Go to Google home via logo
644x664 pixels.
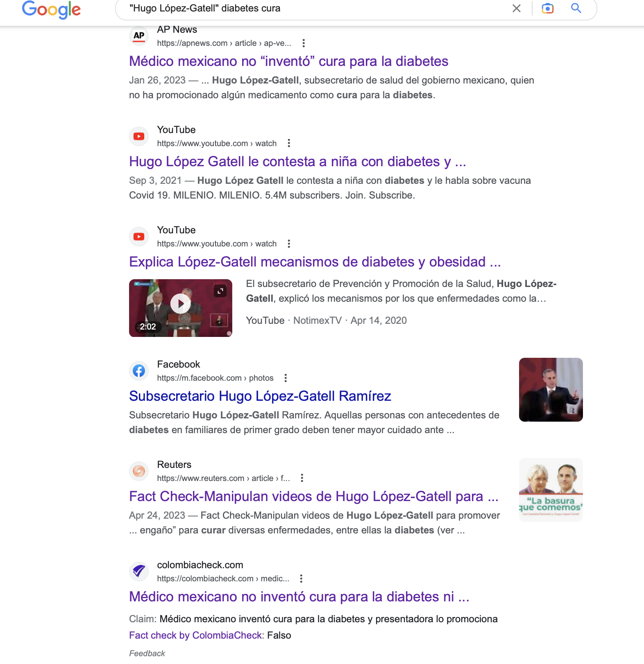(52, 9)
